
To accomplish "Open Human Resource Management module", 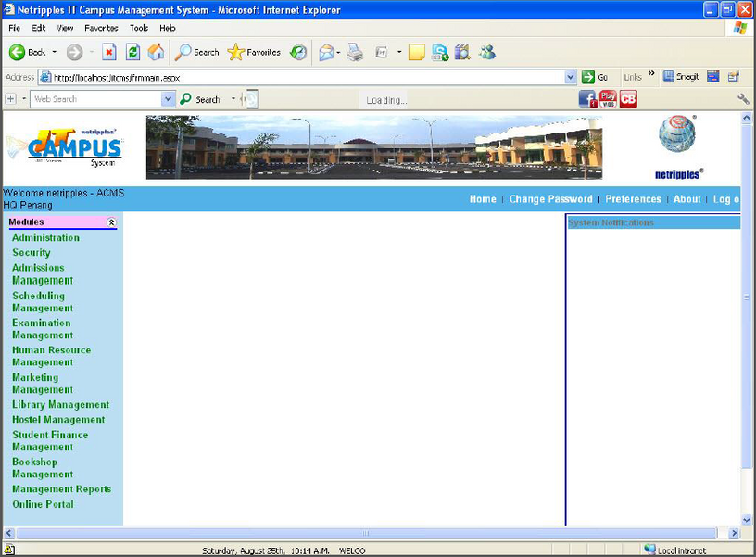I will pyautogui.click(x=52, y=356).
